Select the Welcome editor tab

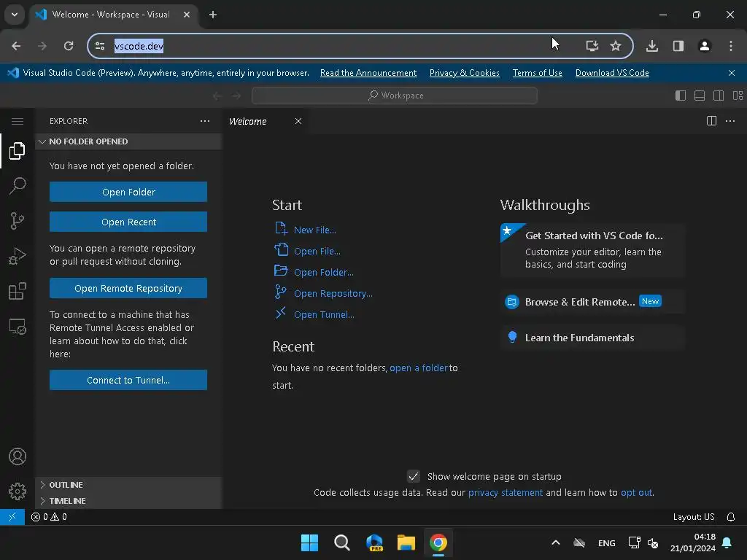click(x=248, y=122)
